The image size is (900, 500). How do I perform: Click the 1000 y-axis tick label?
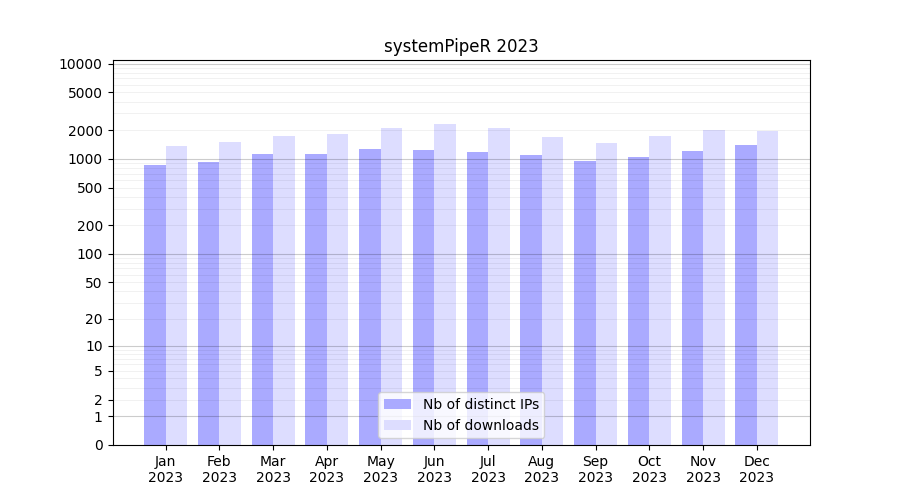85,159
